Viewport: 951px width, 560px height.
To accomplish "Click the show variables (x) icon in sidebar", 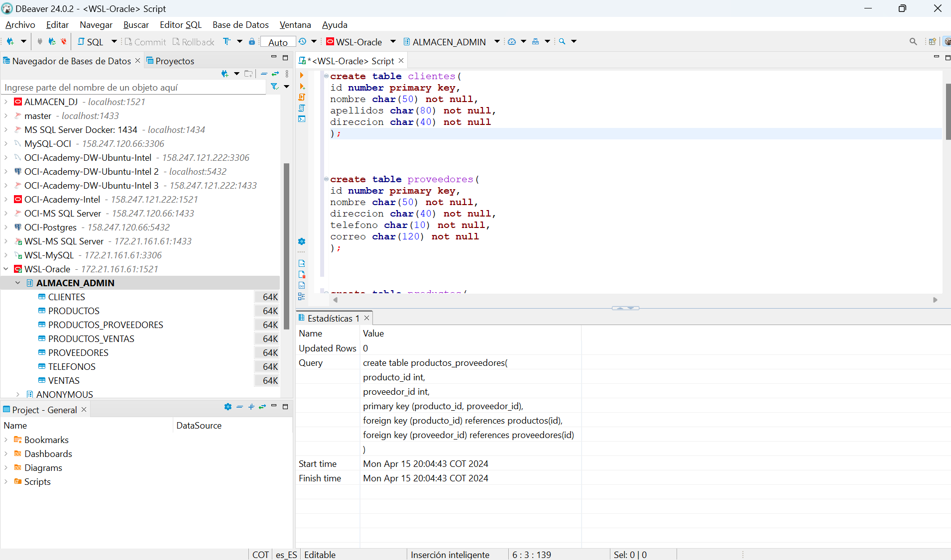I will (x=302, y=285).
